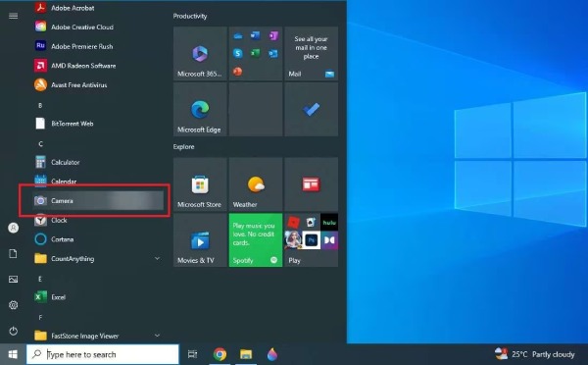The image size is (588, 365).
Task: Open the Weather tile
Action: [256, 184]
